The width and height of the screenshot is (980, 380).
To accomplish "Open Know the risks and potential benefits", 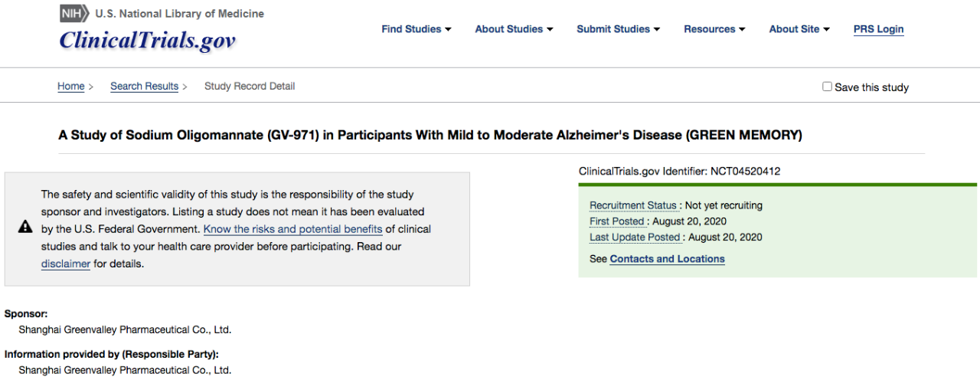I will (x=292, y=229).
